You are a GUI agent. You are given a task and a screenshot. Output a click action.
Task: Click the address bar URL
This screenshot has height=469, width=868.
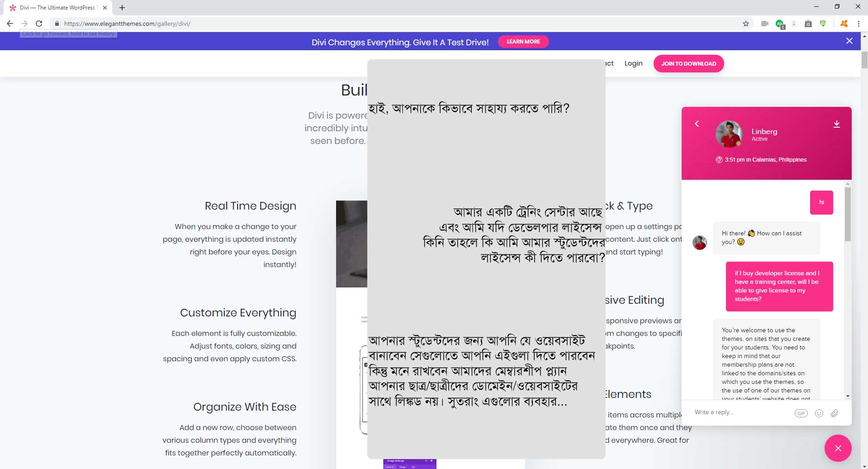[x=127, y=24]
